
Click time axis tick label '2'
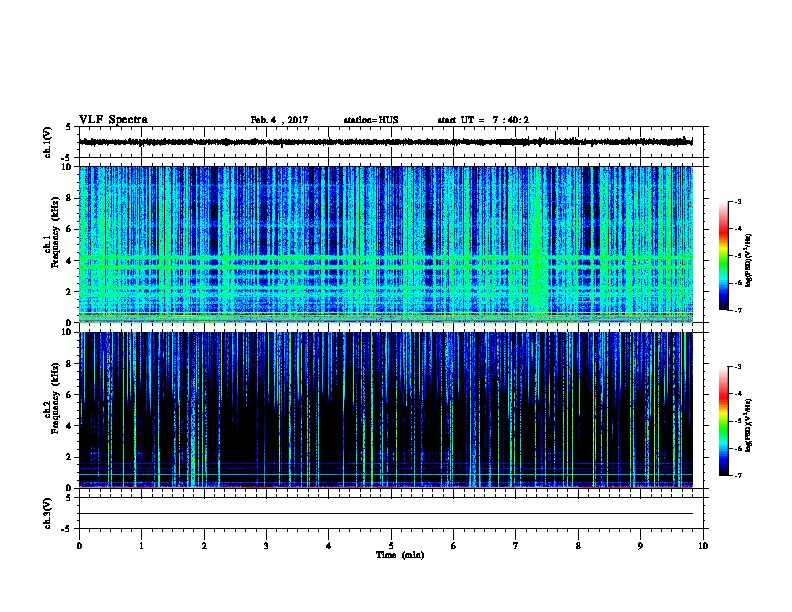click(204, 546)
